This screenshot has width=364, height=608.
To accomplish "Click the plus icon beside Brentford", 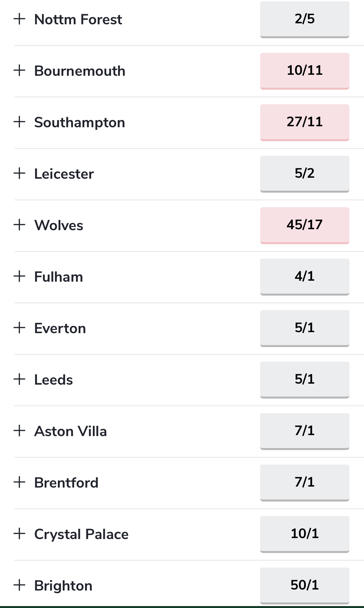I will coord(19,482).
